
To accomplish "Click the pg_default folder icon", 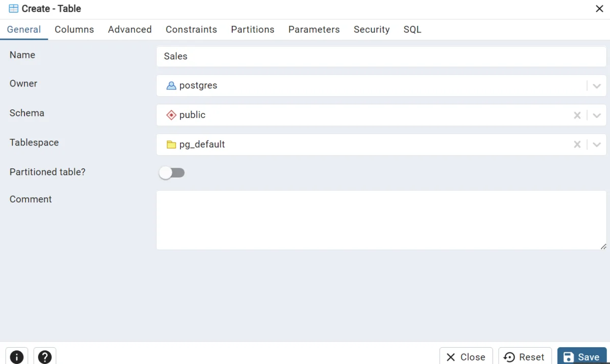I will coord(171,145).
